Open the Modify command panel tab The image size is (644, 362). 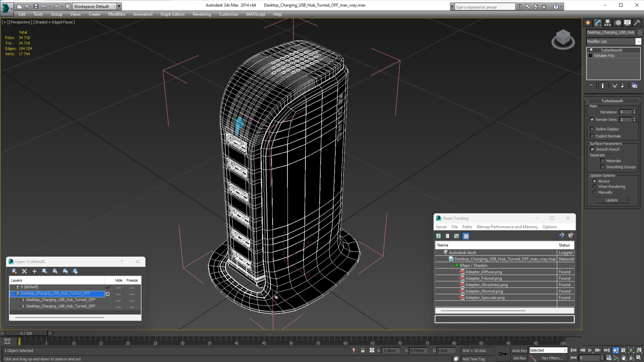tap(598, 23)
